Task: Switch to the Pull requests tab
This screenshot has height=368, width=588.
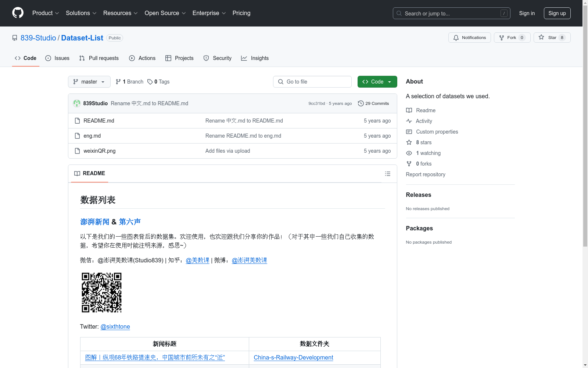Action: [x=99, y=58]
